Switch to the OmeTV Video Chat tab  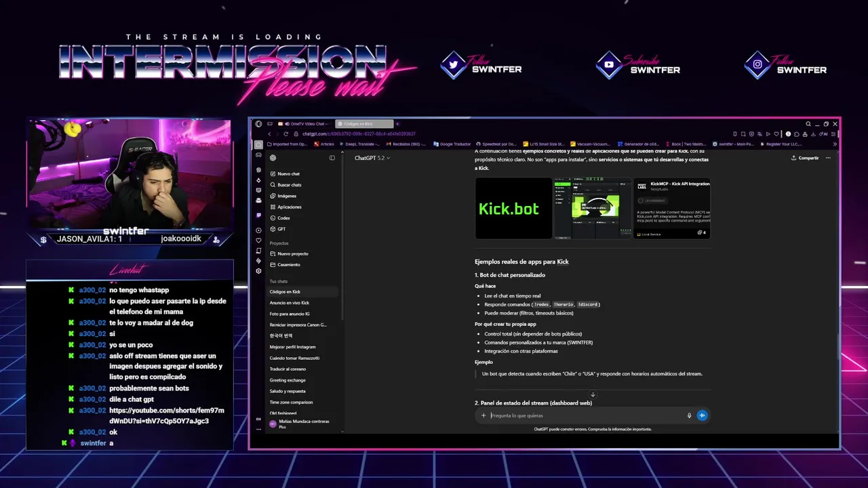[304, 124]
